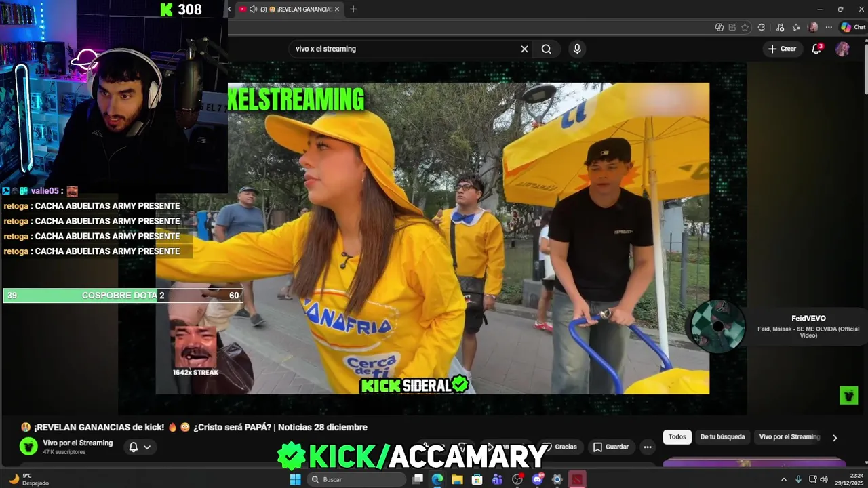Open the browser three-dot settings menu
This screenshot has height=488, width=868.
[x=829, y=27]
